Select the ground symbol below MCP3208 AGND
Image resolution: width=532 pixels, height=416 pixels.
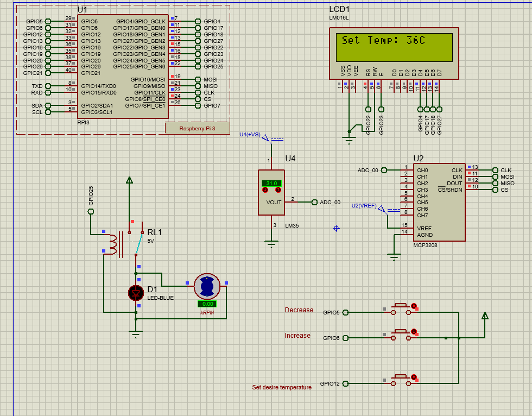(394, 256)
